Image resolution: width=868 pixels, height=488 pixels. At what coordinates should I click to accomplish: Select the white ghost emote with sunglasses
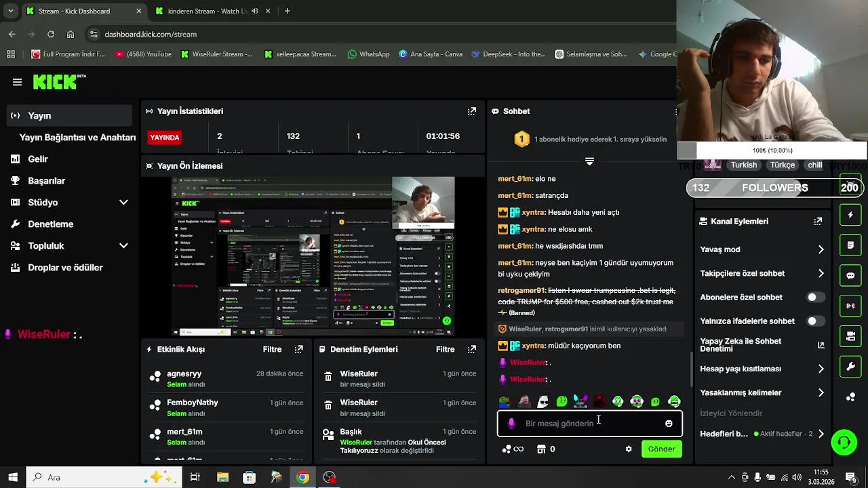pyautogui.click(x=542, y=402)
